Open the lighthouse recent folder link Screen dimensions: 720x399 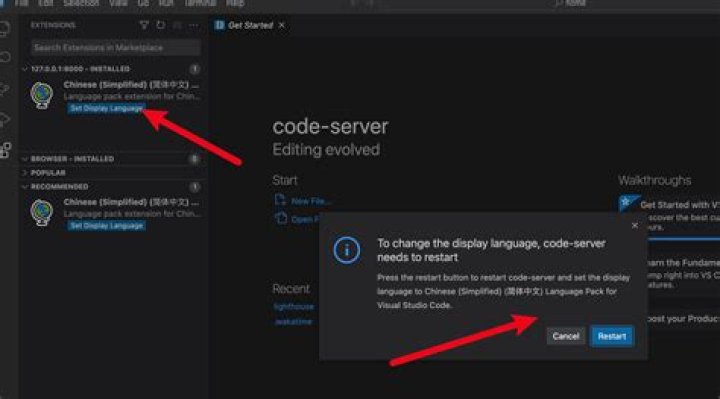point(293,307)
